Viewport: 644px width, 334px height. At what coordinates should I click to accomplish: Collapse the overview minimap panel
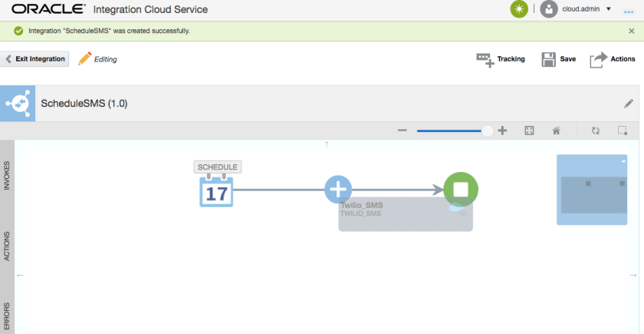coord(623,161)
